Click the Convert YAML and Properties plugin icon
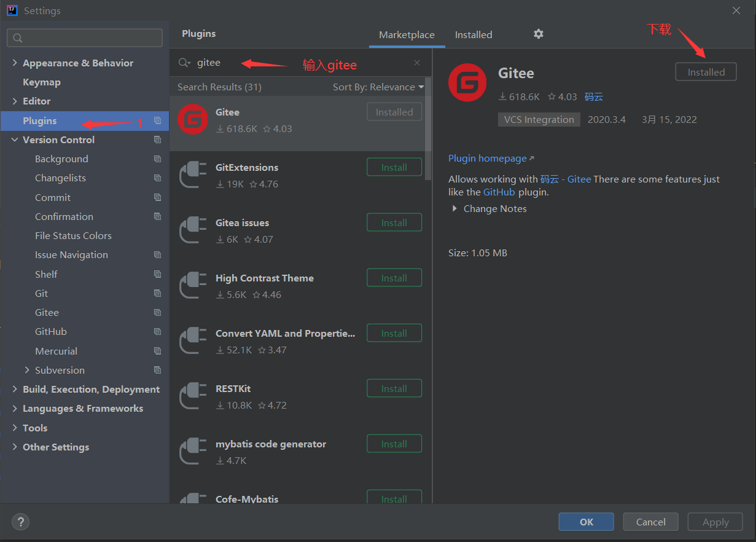Viewport: 756px width, 542px height. tap(193, 341)
